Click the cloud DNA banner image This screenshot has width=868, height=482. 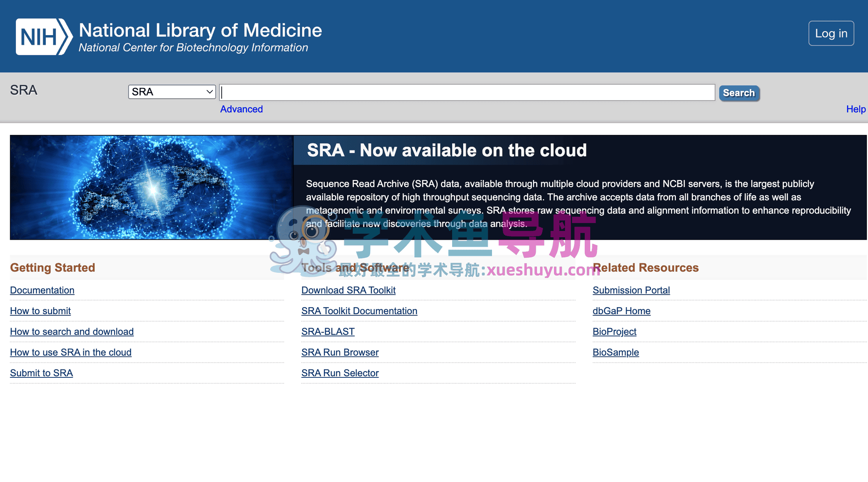click(152, 188)
